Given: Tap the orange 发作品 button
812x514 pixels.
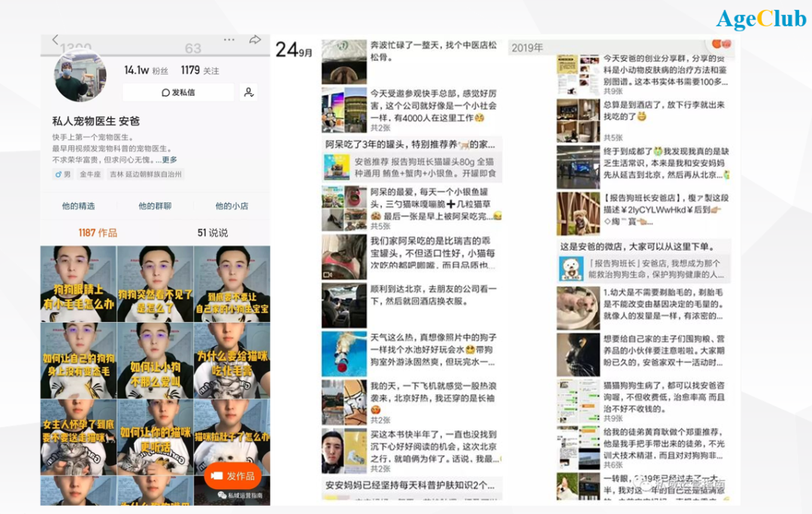Looking at the screenshot, I should [232, 476].
